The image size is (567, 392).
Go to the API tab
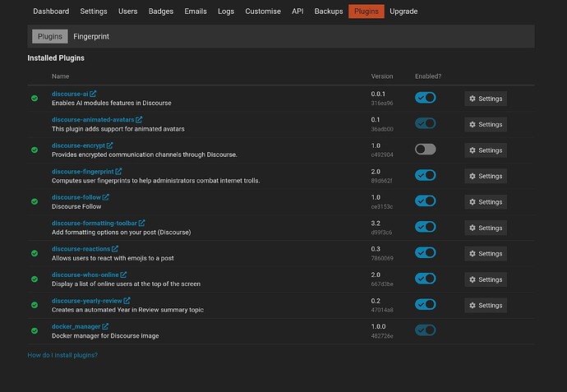[297, 12]
